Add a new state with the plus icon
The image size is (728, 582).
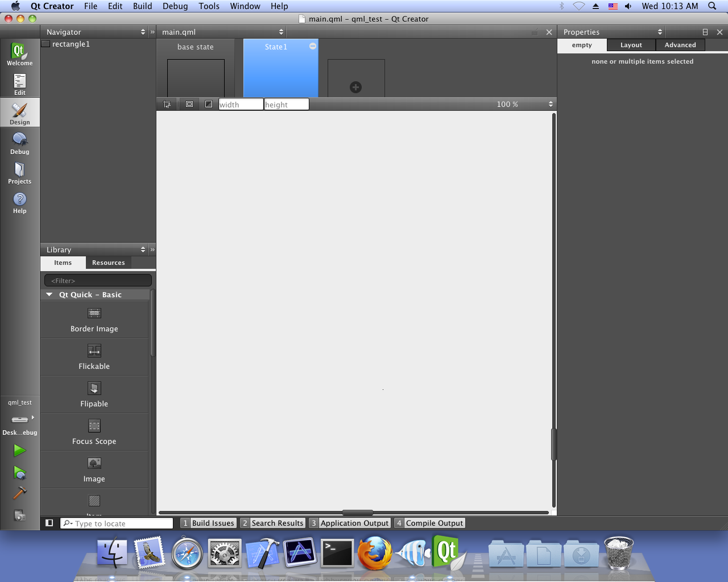pos(356,87)
